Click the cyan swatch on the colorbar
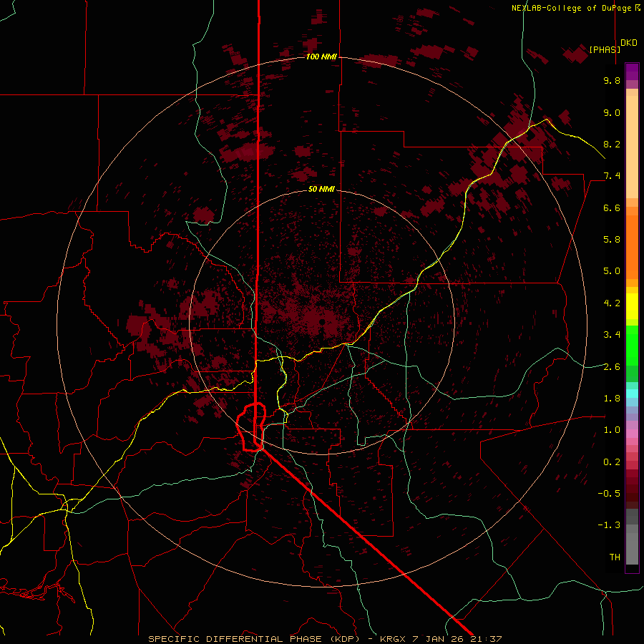644x644 pixels. pos(632,394)
